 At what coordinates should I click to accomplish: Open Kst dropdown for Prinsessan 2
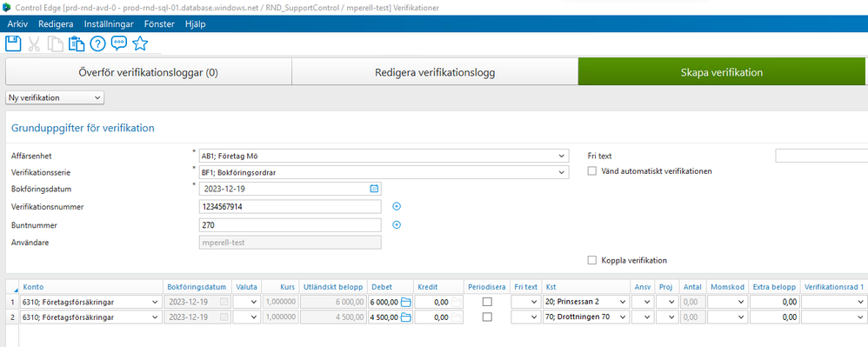(624, 302)
